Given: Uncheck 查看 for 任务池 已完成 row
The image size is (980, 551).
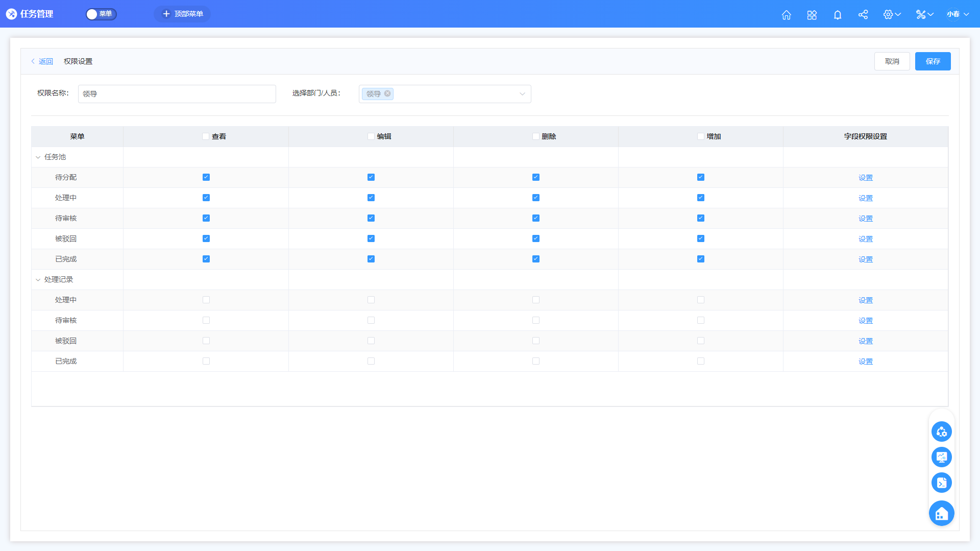Looking at the screenshot, I should [x=206, y=259].
